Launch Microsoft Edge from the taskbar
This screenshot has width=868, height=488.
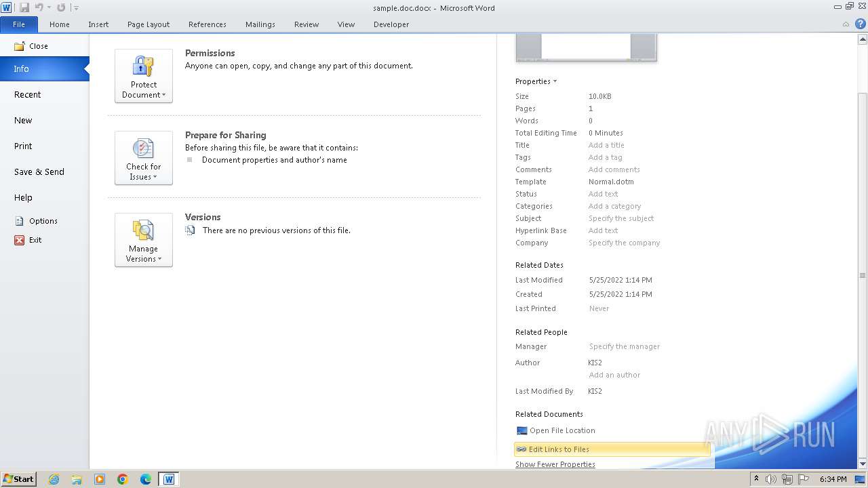146,479
